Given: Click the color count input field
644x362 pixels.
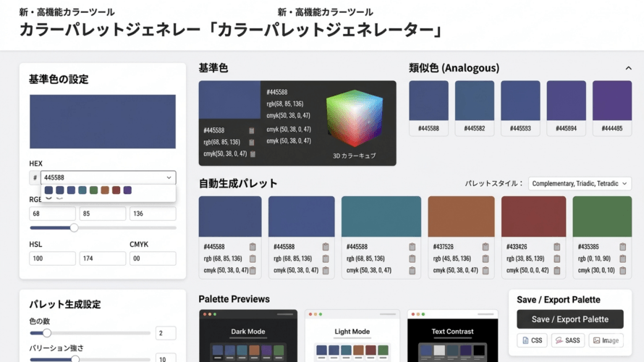Looking at the screenshot, I should pyautogui.click(x=166, y=333).
